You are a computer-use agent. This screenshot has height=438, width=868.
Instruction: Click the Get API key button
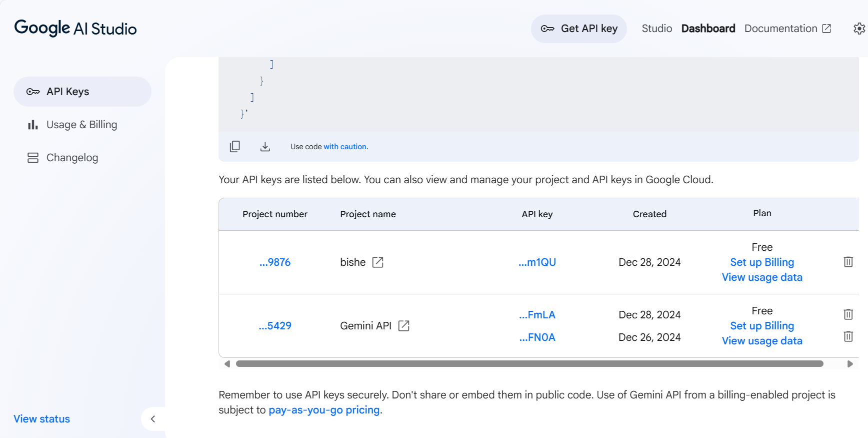579,29
